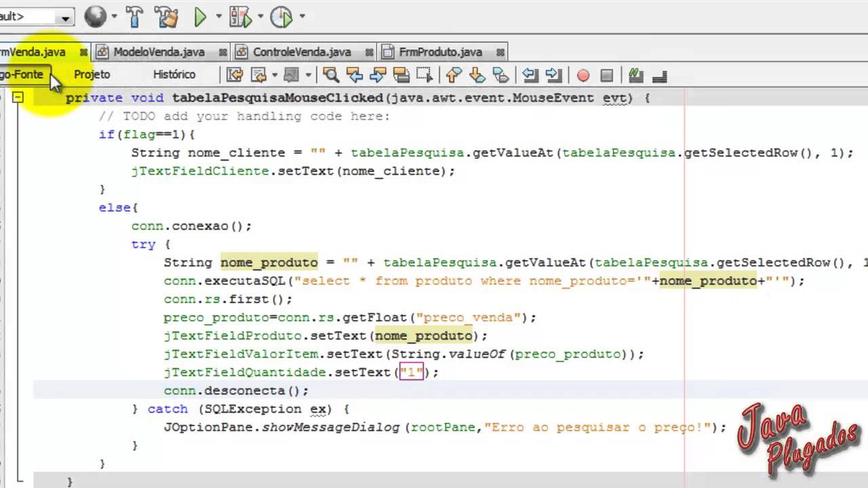Click the '// TODO add your handling code here:' comment
868x488 pixels.
pos(245,116)
